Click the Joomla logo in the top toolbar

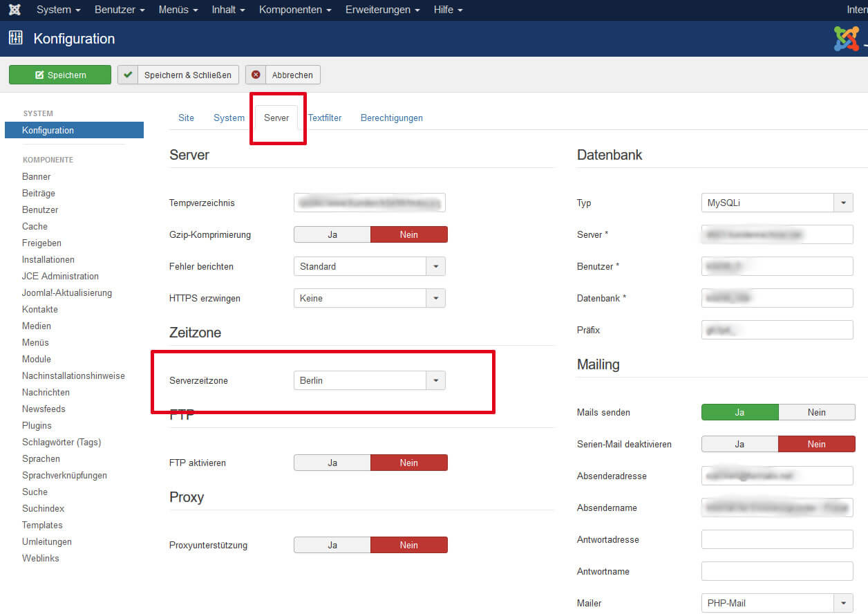[14, 10]
